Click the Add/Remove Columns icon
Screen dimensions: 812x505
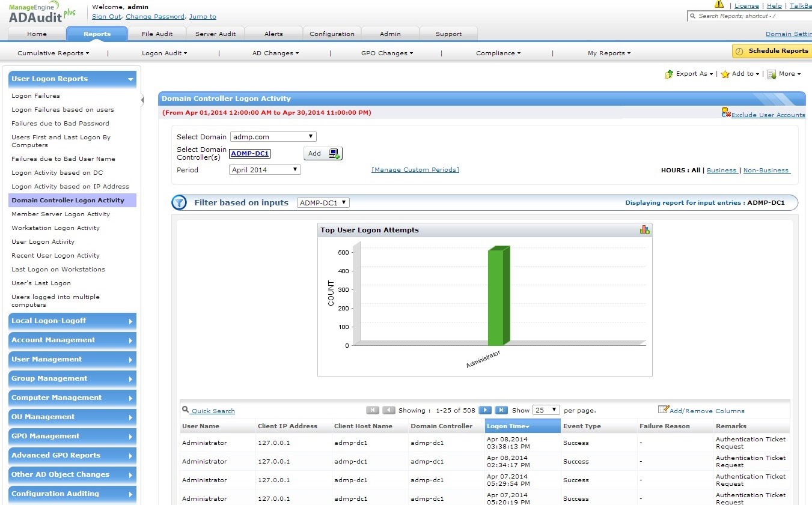663,410
